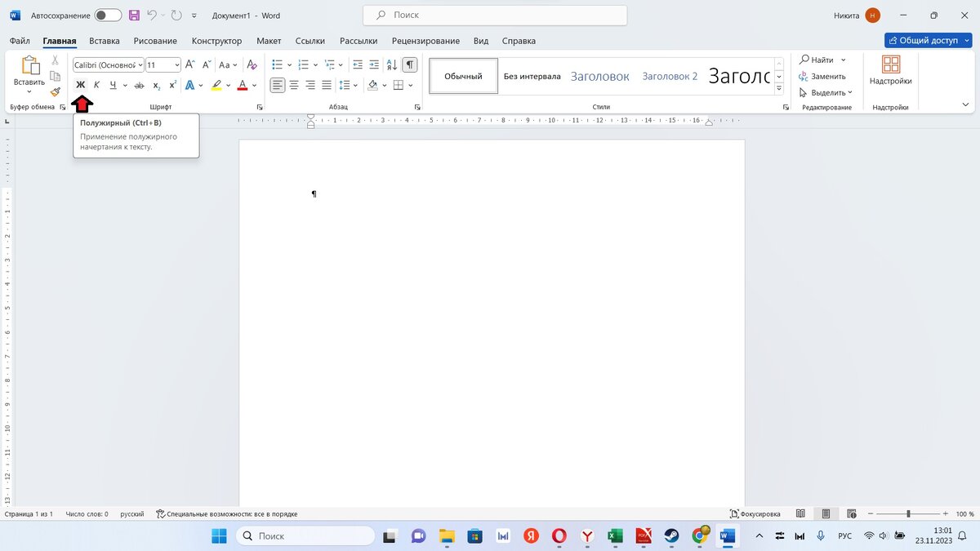
Task: Increase font size with the larger A icon
Action: click(x=189, y=64)
